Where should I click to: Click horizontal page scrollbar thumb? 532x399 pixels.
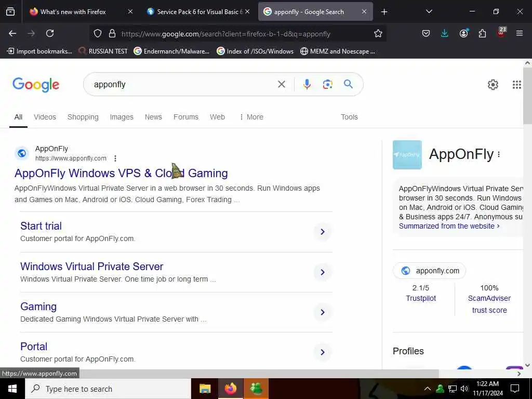220,374
